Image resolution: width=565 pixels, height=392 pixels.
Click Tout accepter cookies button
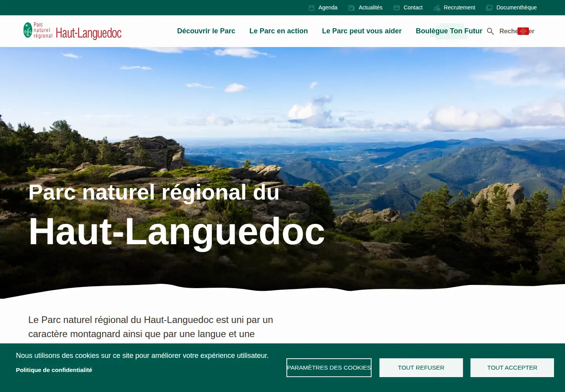(512, 368)
